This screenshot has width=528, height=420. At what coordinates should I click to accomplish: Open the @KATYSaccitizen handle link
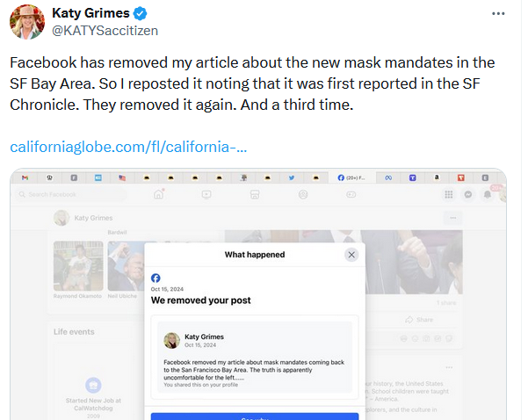point(104,33)
